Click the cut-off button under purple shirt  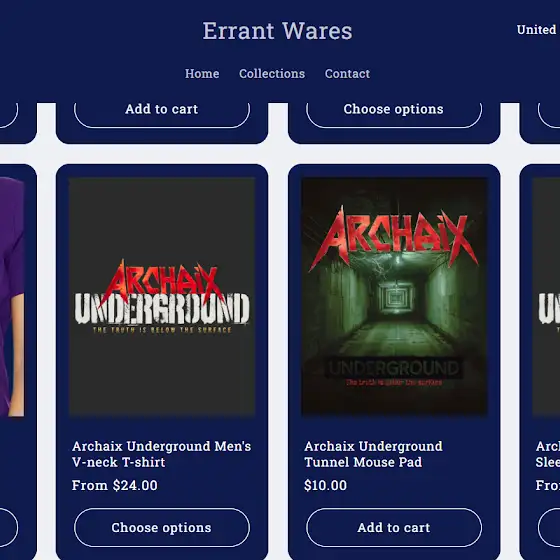[9, 528]
